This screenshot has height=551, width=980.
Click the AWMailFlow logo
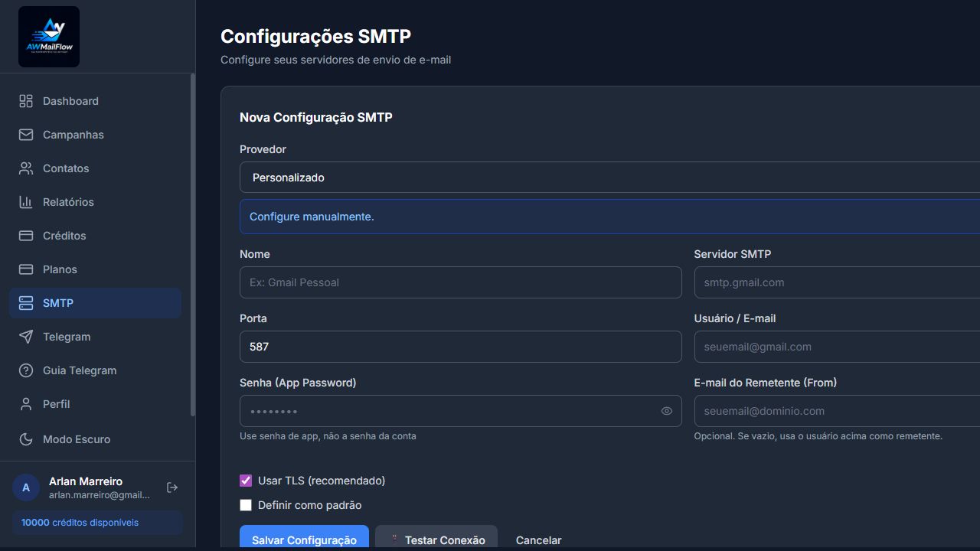click(x=49, y=37)
